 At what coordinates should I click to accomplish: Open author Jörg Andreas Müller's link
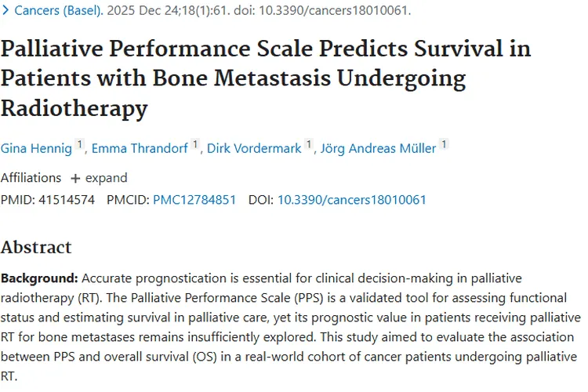(x=378, y=148)
